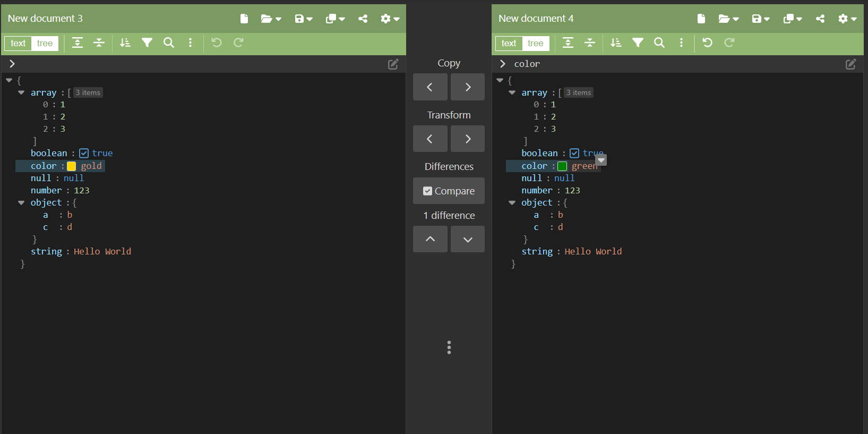Open context menu arrow on color row
The image size is (868, 434).
601,160
